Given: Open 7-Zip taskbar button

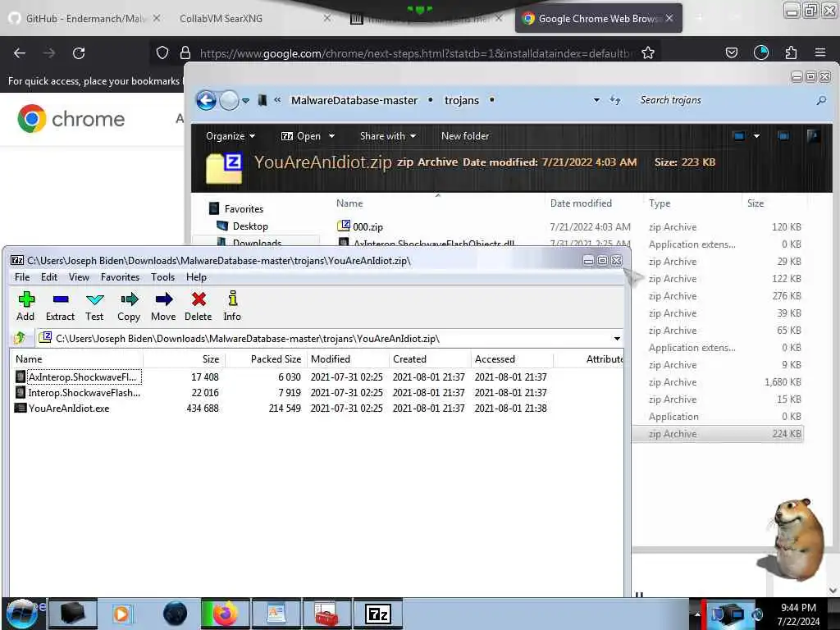Looking at the screenshot, I should coord(377,614).
